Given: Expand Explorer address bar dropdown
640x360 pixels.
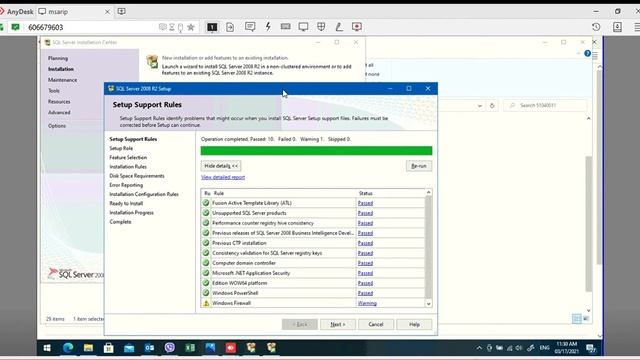Looking at the screenshot, I should pyautogui.click(x=480, y=106).
